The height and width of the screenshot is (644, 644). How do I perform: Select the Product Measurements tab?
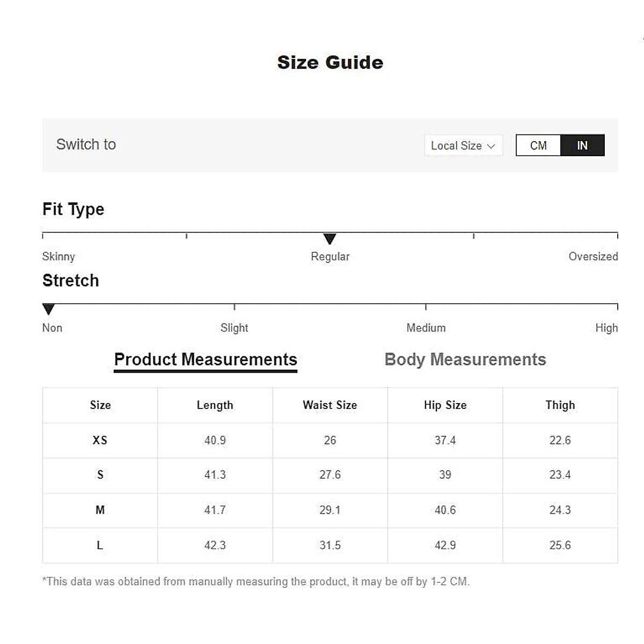206,360
